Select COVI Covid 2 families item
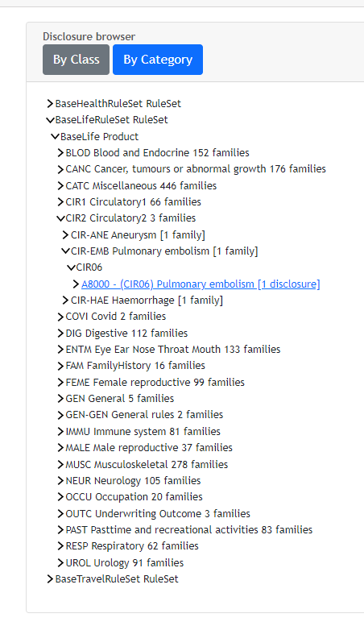 tap(116, 317)
